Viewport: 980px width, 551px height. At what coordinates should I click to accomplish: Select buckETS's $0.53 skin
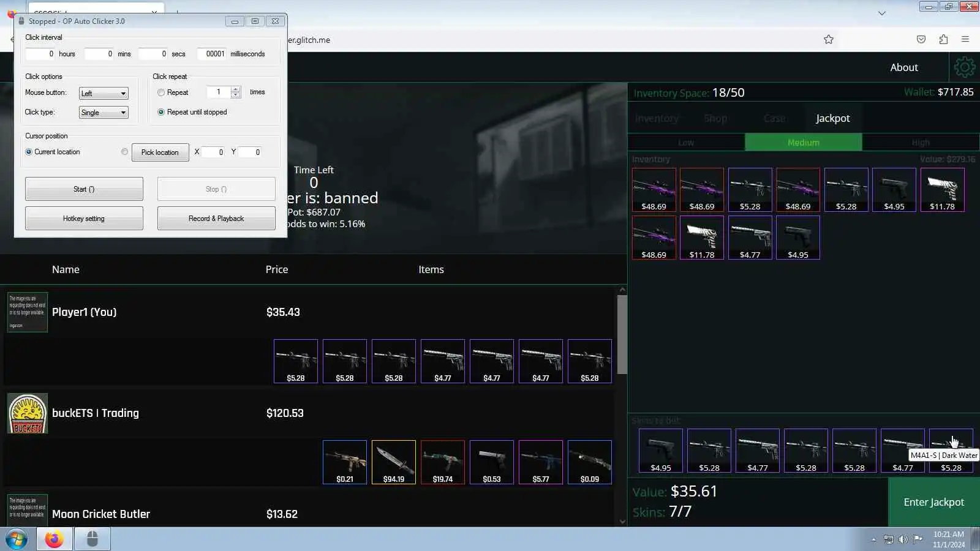coord(492,462)
